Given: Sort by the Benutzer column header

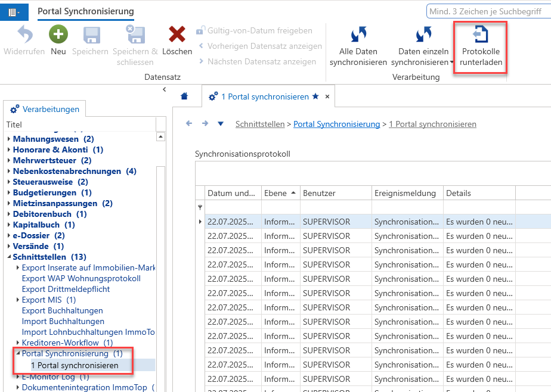Looking at the screenshot, I should click(336, 193).
